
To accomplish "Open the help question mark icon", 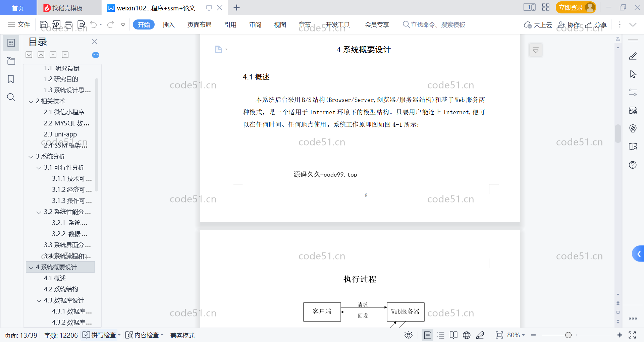I will click(x=633, y=165).
